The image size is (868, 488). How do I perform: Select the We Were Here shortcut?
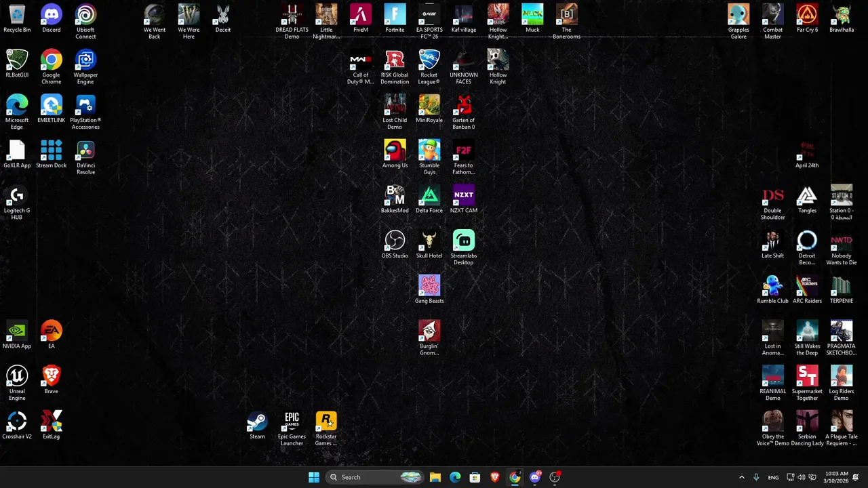[189, 22]
